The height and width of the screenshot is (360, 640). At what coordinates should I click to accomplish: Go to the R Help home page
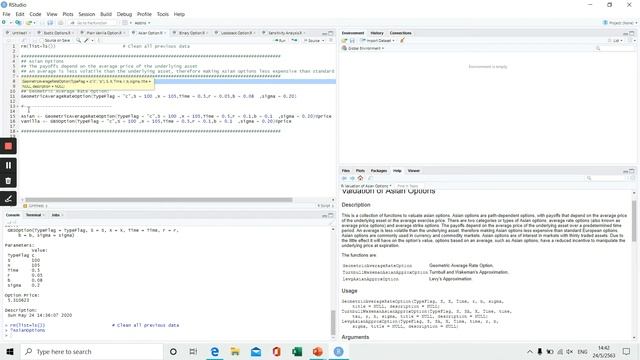[x=360, y=178]
